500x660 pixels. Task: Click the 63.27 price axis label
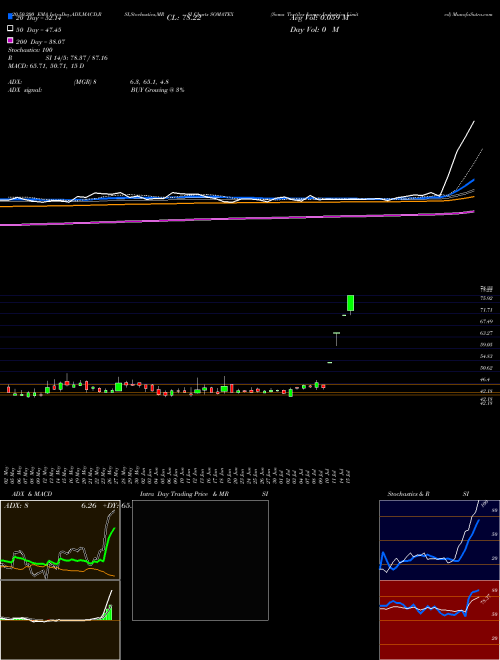(x=486, y=333)
